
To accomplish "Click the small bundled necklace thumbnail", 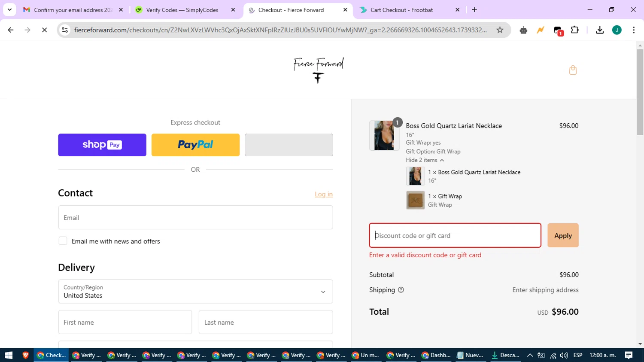I will click(415, 176).
